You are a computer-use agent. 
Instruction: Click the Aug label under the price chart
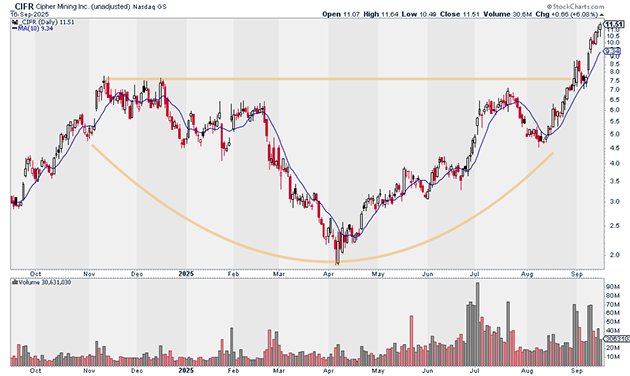pyautogui.click(x=527, y=274)
